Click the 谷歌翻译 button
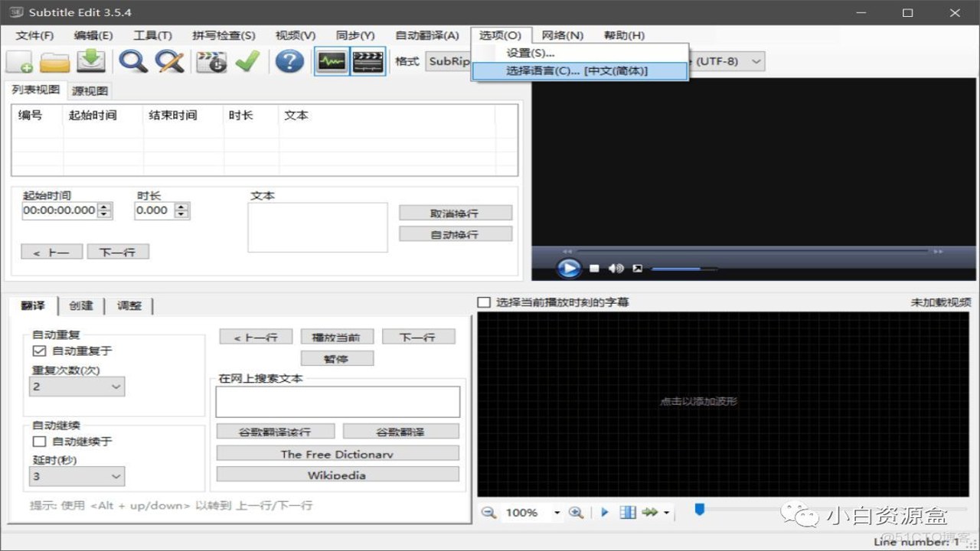The width and height of the screenshot is (980, 551). coord(401,432)
